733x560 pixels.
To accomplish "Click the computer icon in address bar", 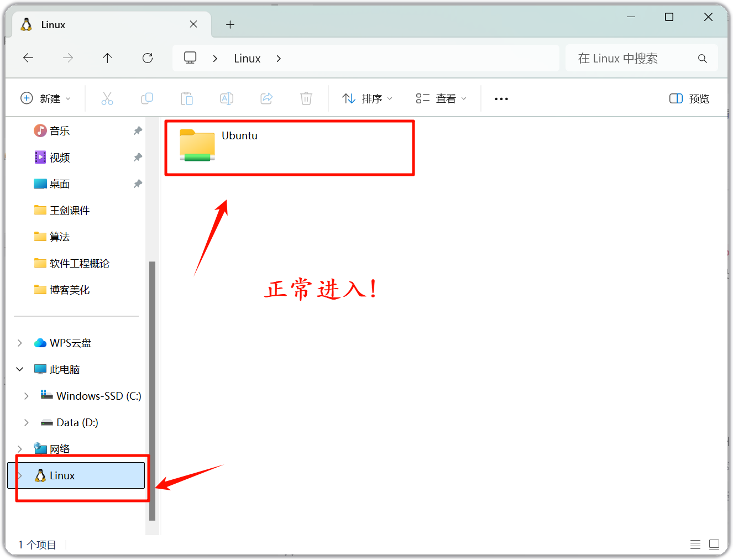I will 190,58.
